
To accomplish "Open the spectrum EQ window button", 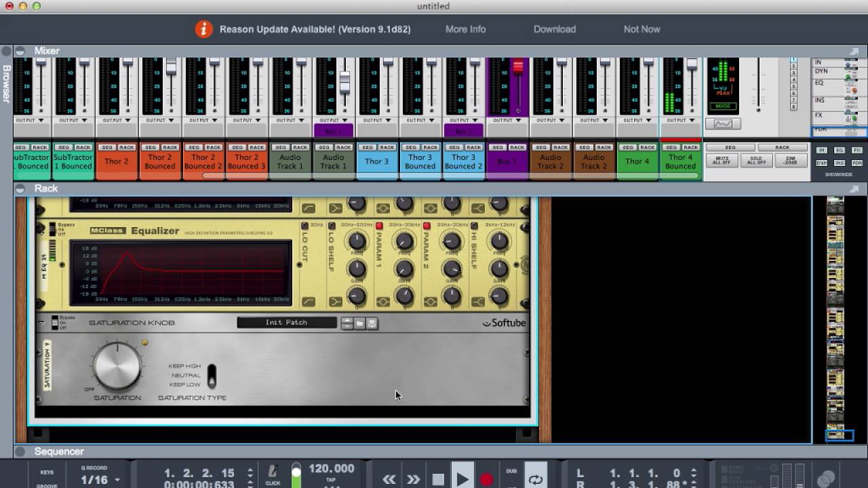I will (723, 123).
